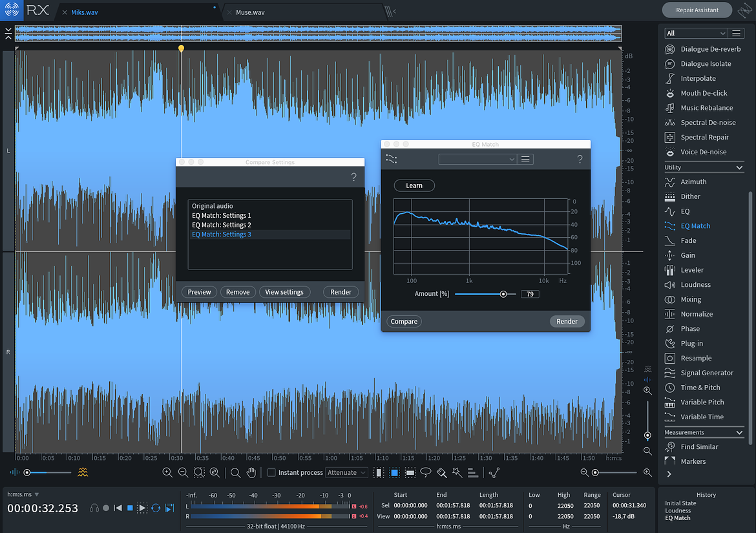Select the Magic Wand selection tool
The width and height of the screenshot is (756, 533).
point(457,473)
